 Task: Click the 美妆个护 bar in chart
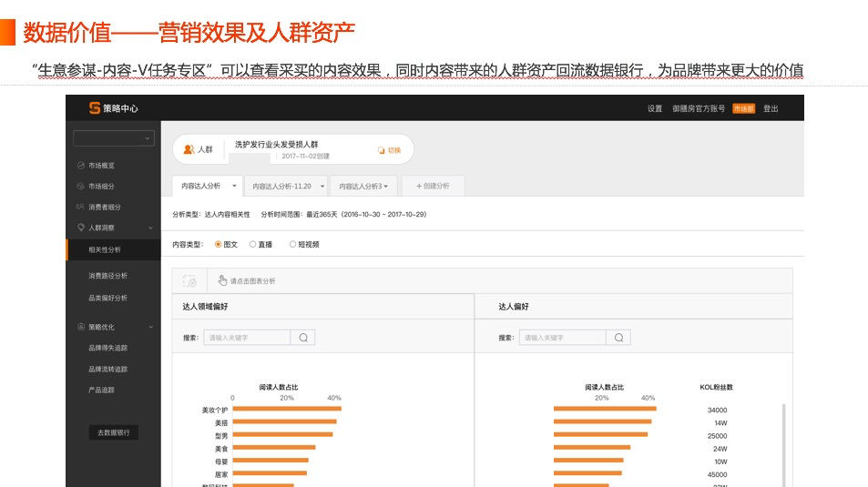(x=287, y=409)
